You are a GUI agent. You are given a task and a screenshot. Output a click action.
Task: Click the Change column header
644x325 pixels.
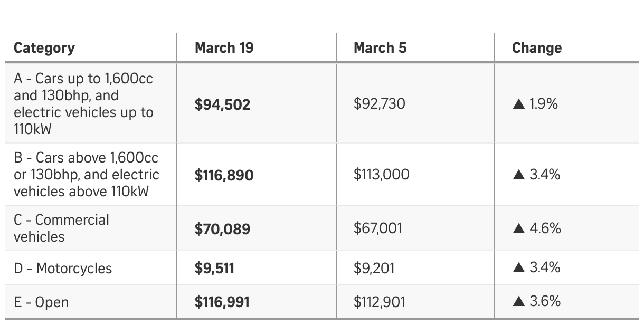(x=537, y=48)
